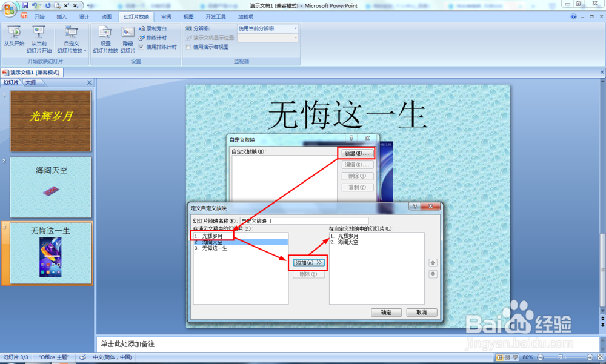Viewport: 606px width, 364px height.
Task: Zoom in with plus button
Action: 590,357
